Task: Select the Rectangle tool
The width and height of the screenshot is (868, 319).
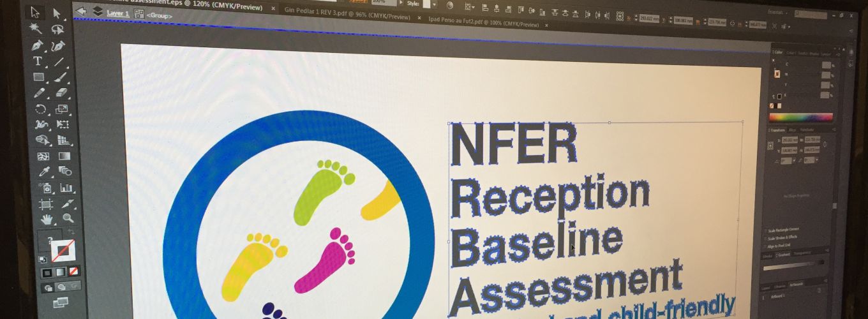Action: point(39,77)
